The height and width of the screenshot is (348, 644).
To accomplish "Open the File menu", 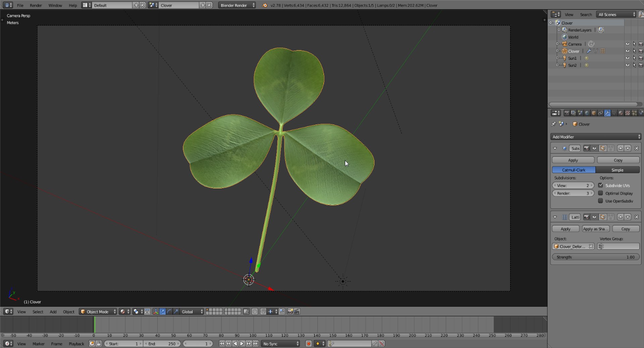I will coord(20,5).
